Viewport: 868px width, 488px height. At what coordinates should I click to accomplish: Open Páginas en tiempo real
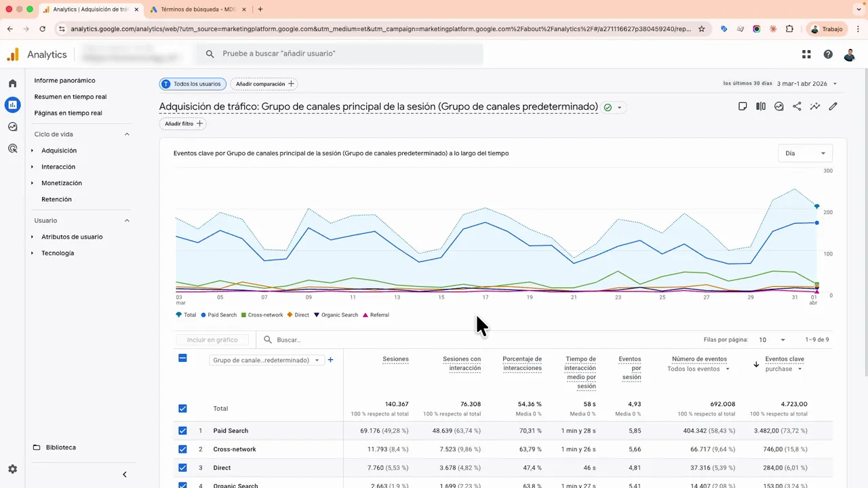click(x=68, y=113)
